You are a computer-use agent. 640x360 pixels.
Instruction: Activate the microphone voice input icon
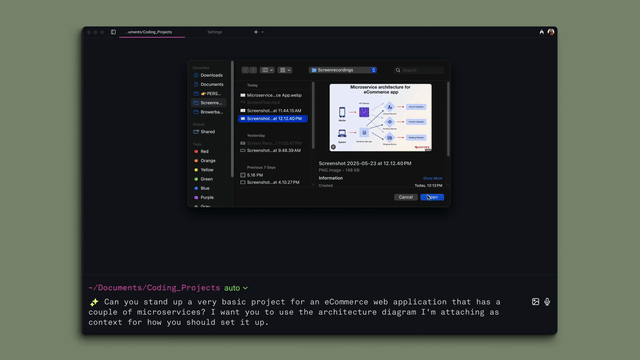pos(547,302)
